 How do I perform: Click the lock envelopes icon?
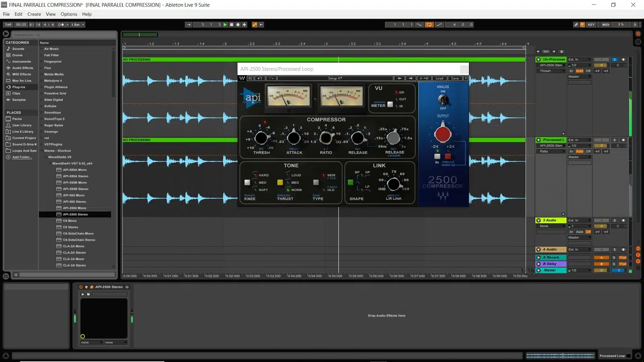point(562,51)
